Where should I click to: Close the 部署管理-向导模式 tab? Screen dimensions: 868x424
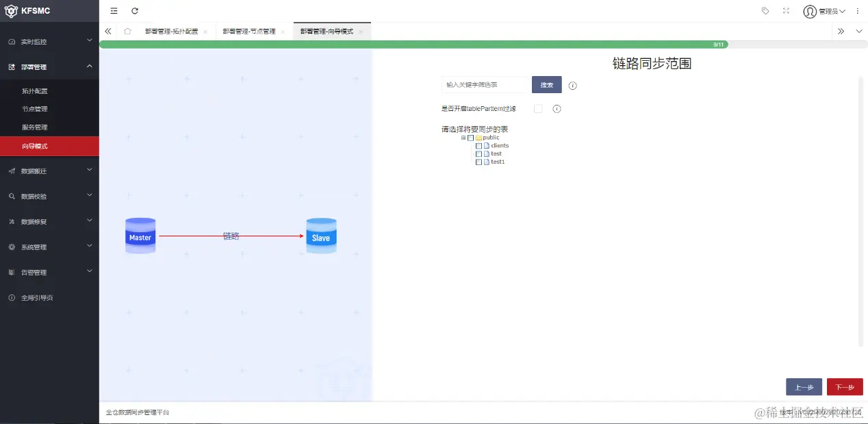click(361, 32)
